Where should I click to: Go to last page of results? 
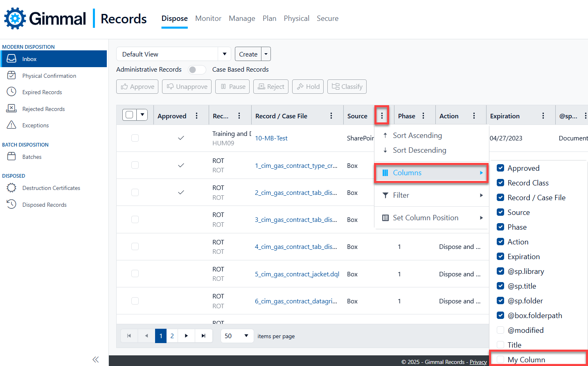pyautogui.click(x=203, y=336)
